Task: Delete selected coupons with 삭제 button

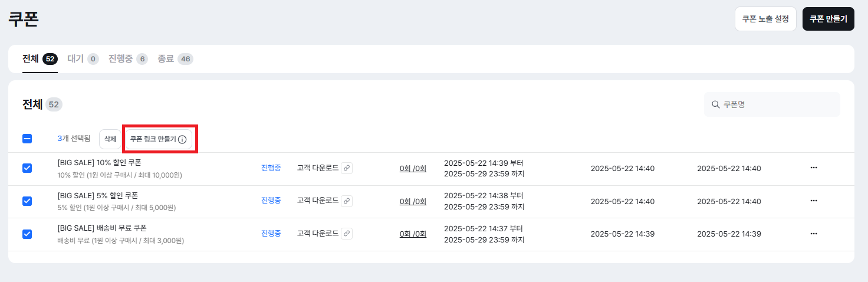Action: pyautogui.click(x=110, y=139)
